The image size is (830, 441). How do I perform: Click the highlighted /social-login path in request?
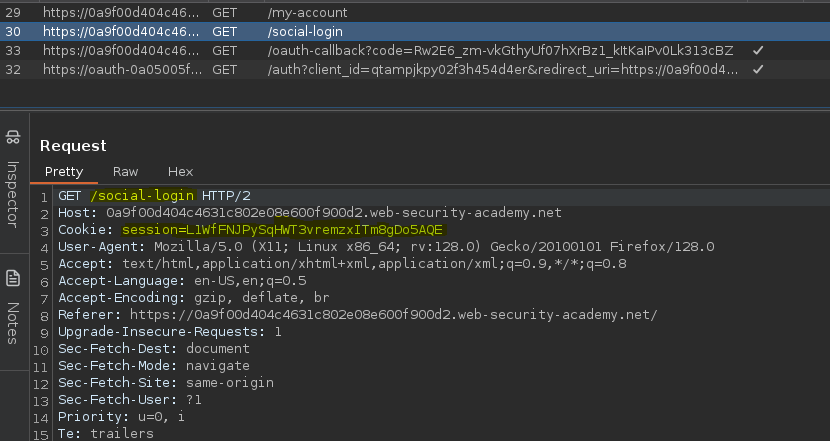[x=142, y=196]
